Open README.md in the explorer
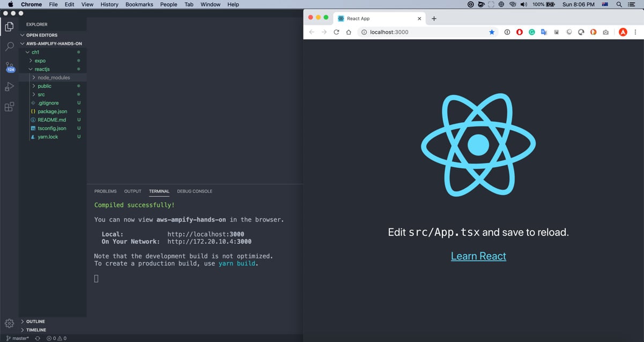This screenshot has height=342, width=644. [x=52, y=120]
